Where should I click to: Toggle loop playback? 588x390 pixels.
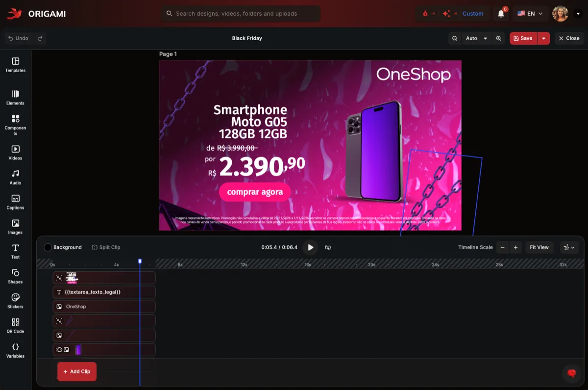pos(328,248)
